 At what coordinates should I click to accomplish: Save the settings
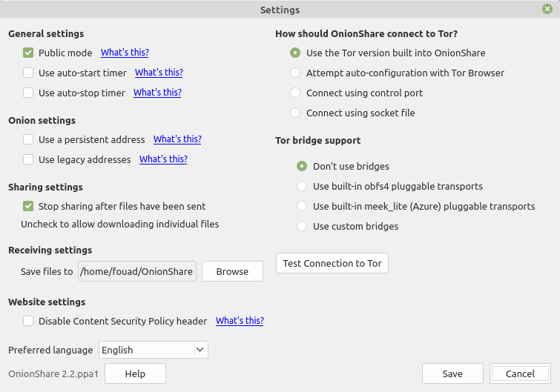tap(452, 373)
